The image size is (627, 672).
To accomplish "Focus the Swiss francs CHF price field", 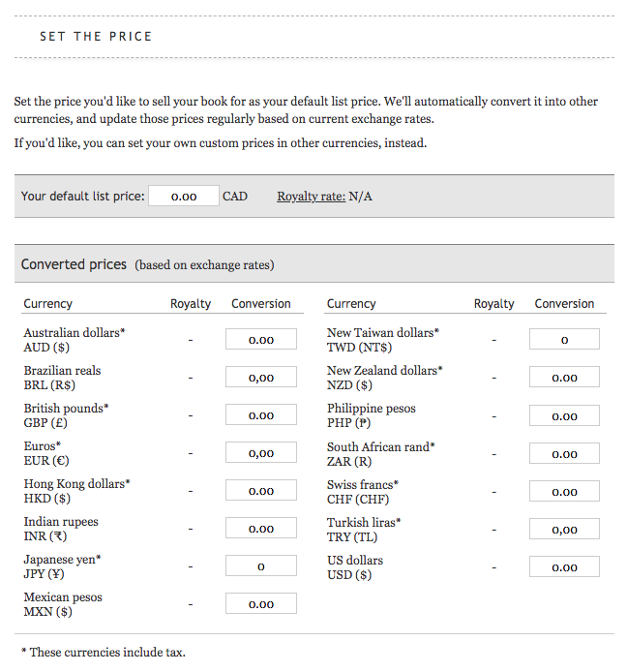I will click(564, 492).
